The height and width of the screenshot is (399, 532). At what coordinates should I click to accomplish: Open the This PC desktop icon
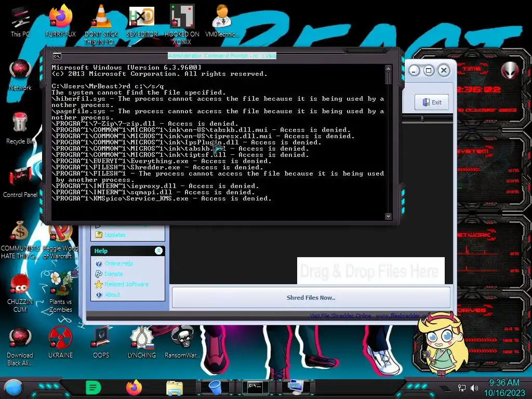(20, 22)
